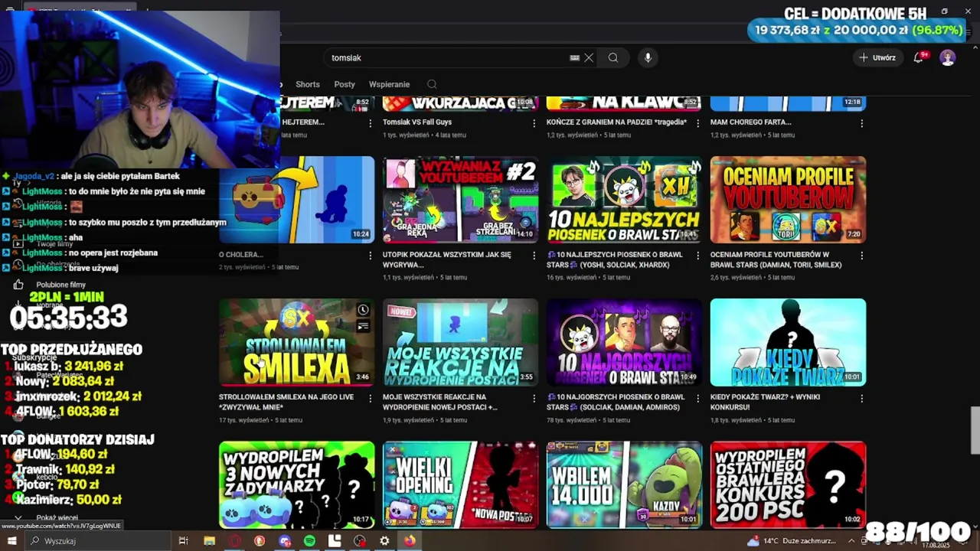The height and width of the screenshot is (551, 980).
Task: Open Polubione filmy in the sidebar
Action: 61,285
